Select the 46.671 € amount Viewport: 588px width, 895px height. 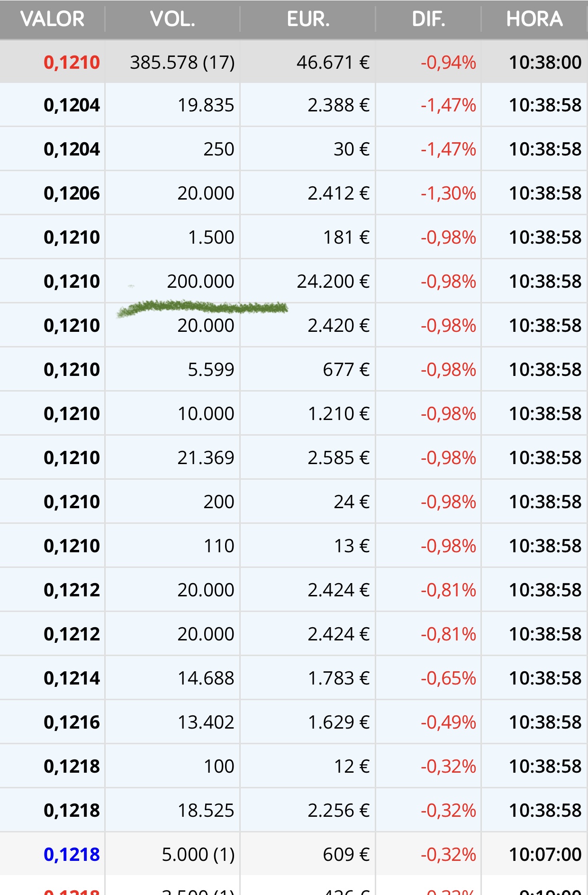333,62
